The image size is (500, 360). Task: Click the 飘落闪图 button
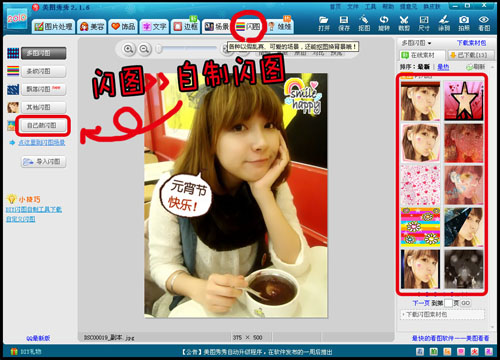(x=43, y=89)
